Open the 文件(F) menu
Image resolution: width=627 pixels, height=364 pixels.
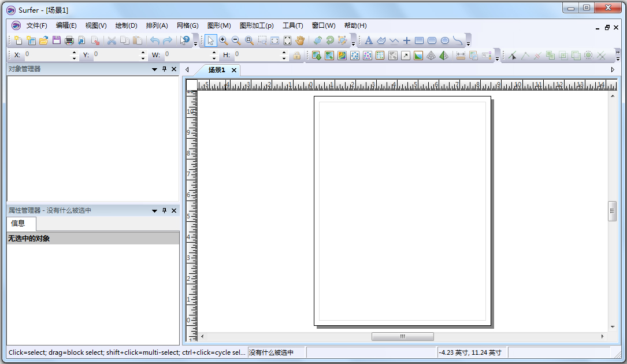(37, 25)
